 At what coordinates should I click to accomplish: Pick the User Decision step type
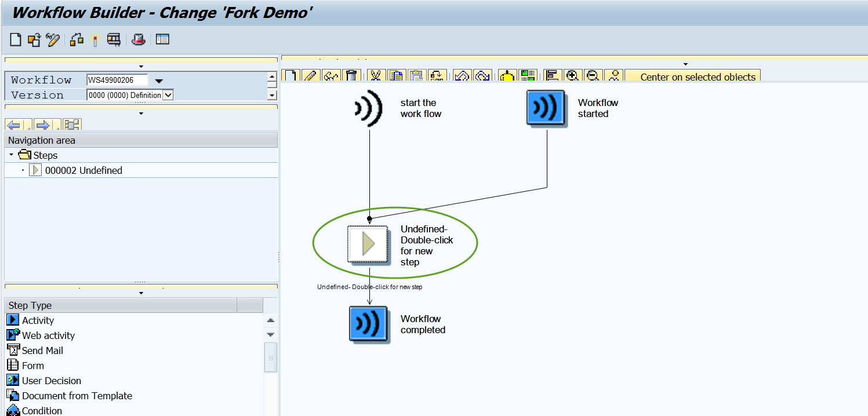pyautogui.click(x=52, y=380)
